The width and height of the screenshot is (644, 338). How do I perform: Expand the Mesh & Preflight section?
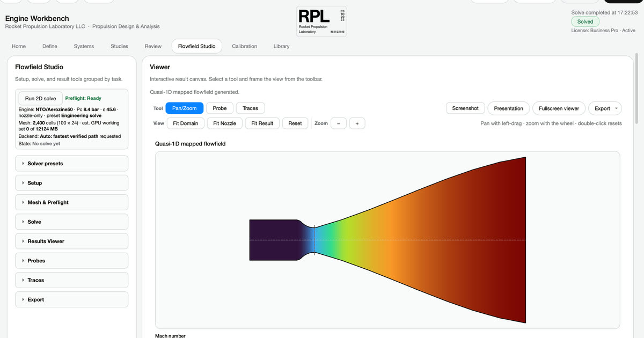click(71, 202)
